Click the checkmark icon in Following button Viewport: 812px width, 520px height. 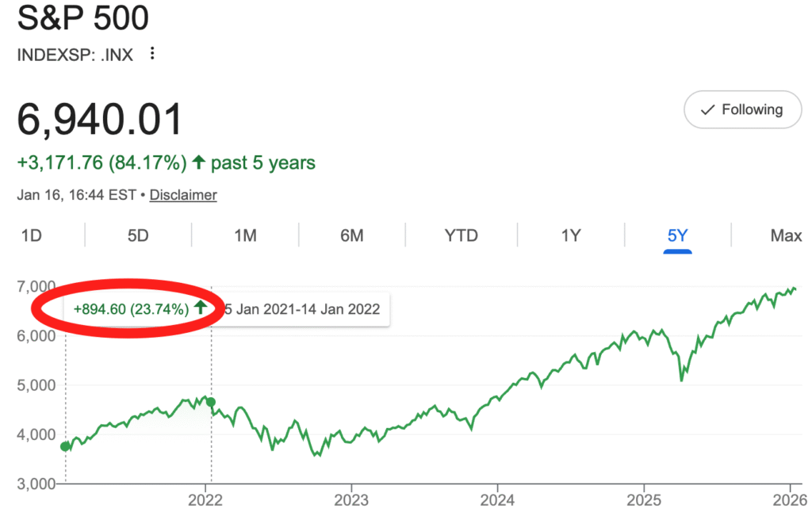coord(708,110)
